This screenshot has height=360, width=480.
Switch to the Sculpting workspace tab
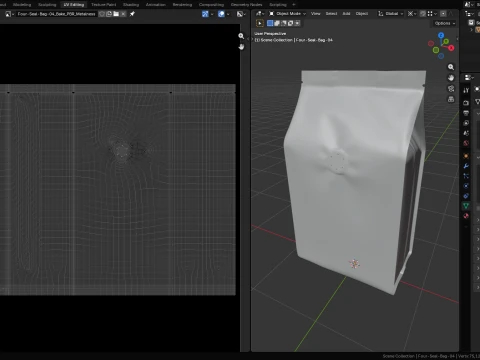(x=47, y=5)
